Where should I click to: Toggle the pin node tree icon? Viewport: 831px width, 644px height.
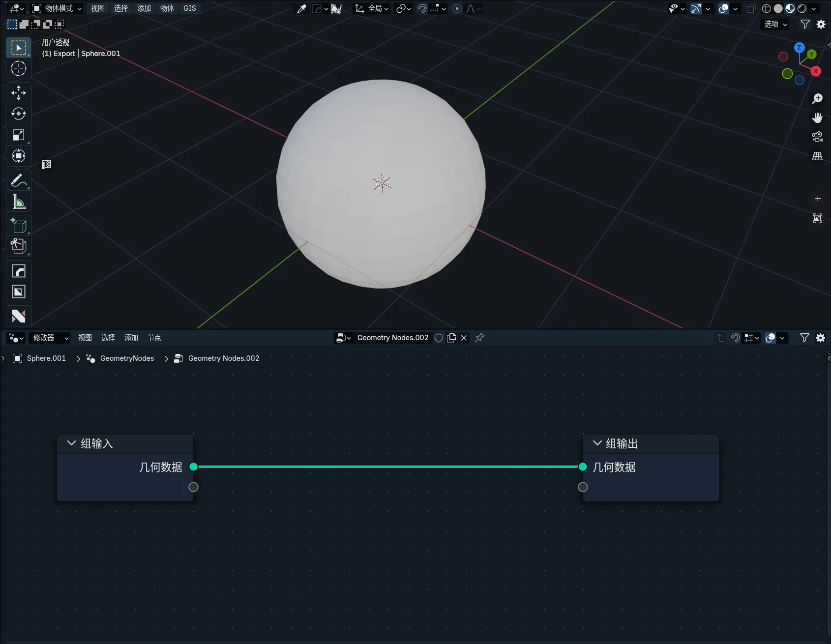(x=479, y=338)
